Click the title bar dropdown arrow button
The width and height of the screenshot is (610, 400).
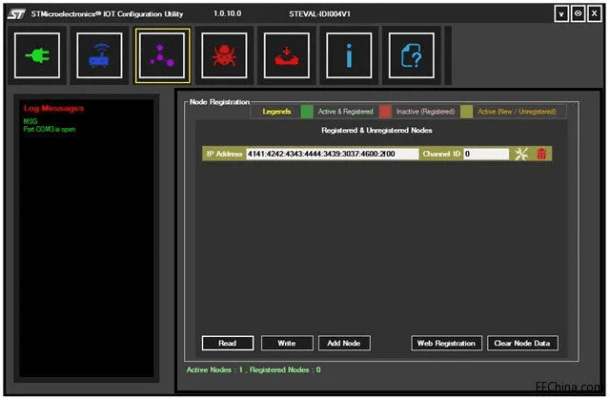click(x=562, y=14)
